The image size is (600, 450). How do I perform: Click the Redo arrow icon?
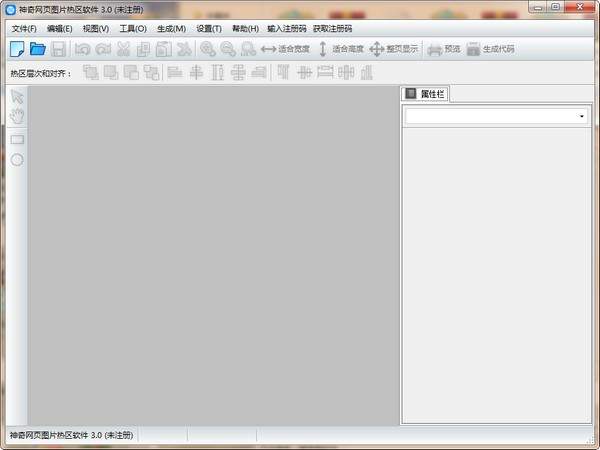[103, 49]
